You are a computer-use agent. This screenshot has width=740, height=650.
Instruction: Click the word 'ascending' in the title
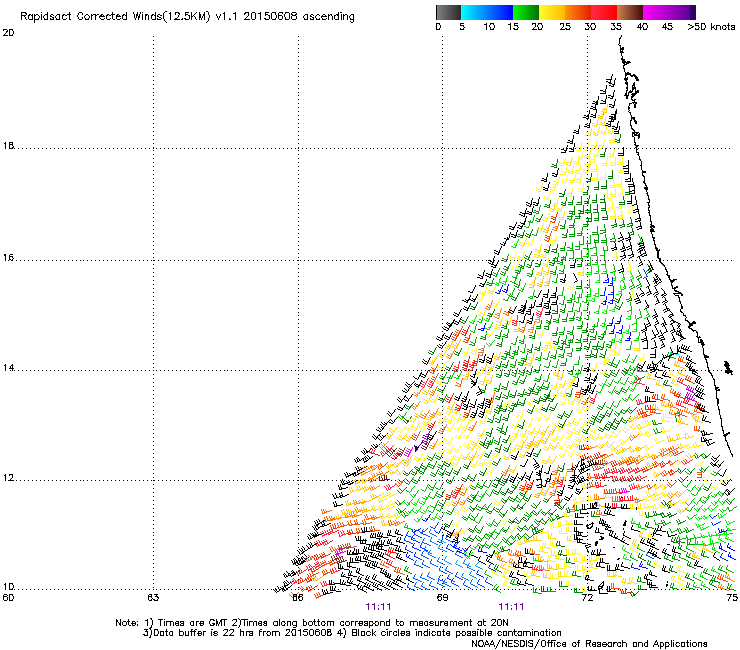coord(328,17)
